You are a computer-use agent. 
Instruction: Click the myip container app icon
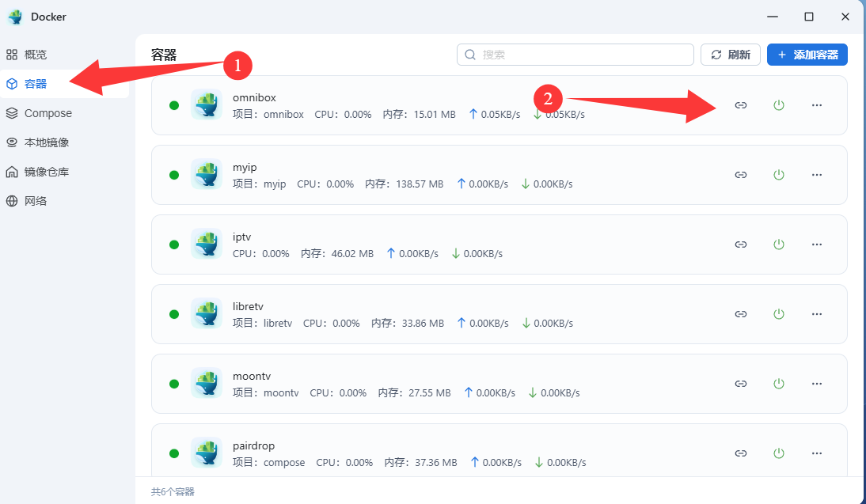(207, 174)
